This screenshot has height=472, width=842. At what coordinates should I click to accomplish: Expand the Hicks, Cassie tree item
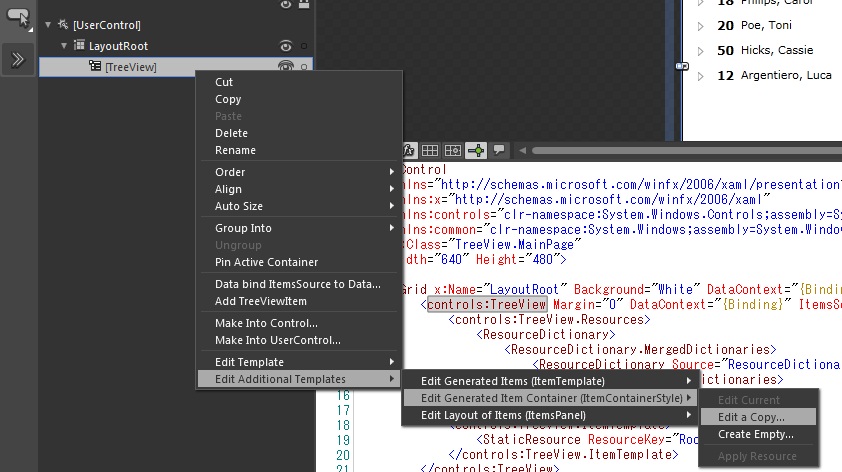point(700,51)
